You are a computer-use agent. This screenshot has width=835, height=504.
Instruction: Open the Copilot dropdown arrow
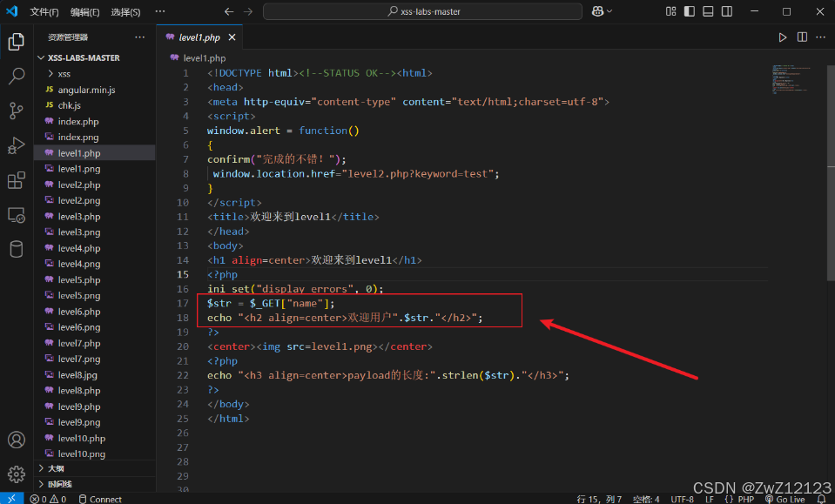pyautogui.click(x=609, y=11)
